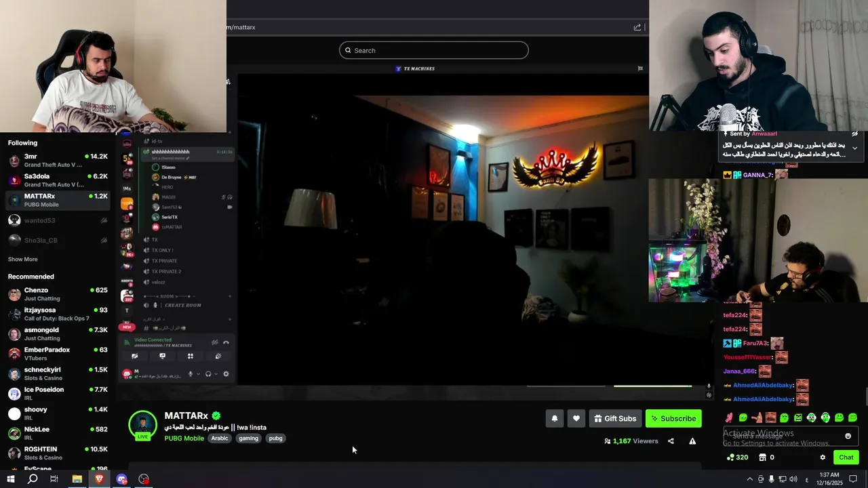
Task: Open OBS Studio from the taskbar
Action: [144, 479]
